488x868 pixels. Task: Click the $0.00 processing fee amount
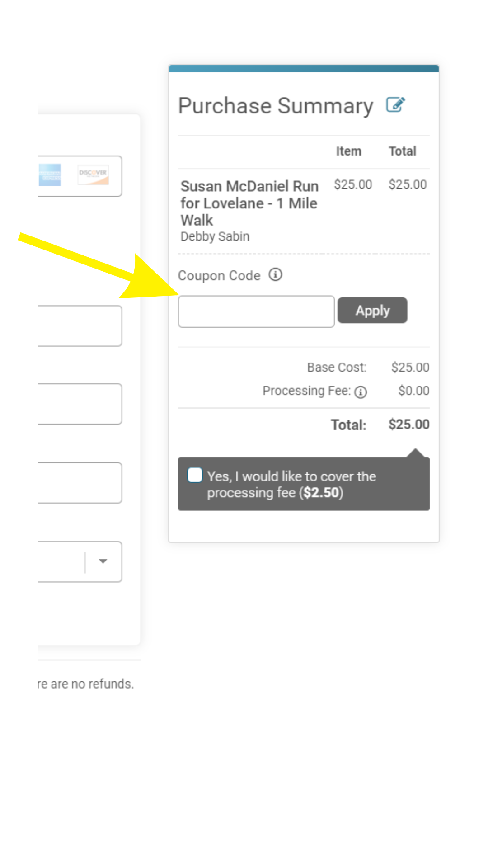[413, 391]
